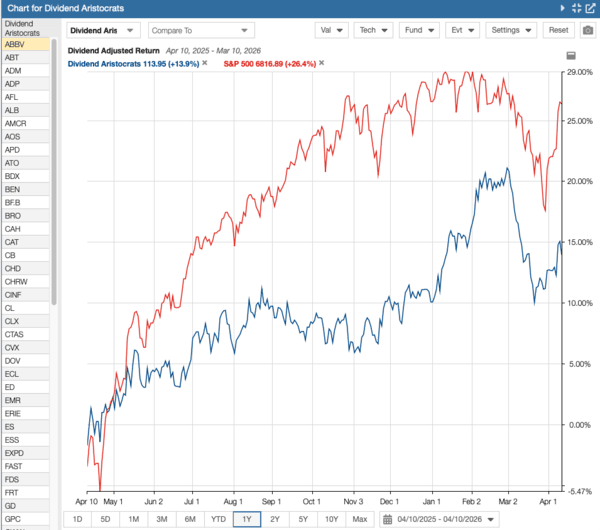600x530 pixels.
Task: Click the legend collapse icon above y-axis
Action: (x=570, y=55)
